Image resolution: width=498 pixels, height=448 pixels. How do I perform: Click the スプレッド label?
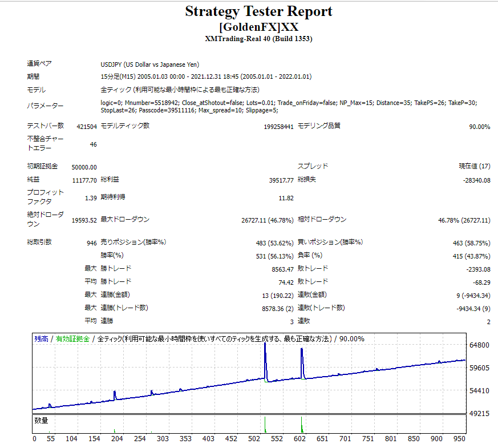pyautogui.click(x=313, y=166)
